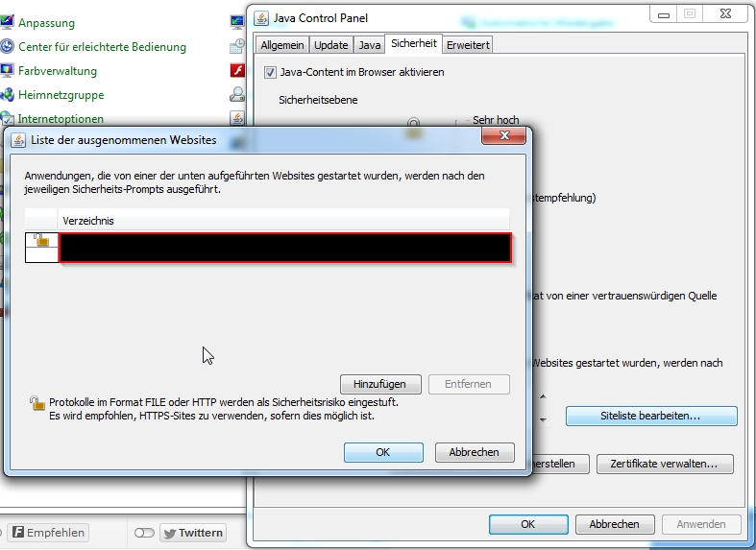756x550 pixels.
Task: Click the Facebook F icon
Action: [x=18, y=532]
